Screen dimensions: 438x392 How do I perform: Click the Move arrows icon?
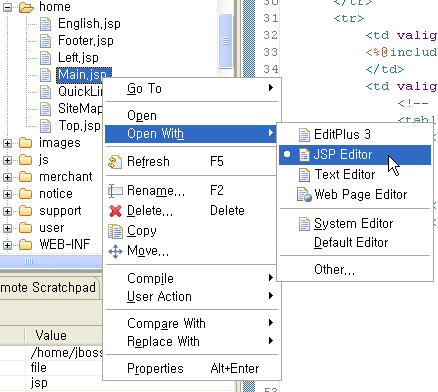[x=115, y=251]
